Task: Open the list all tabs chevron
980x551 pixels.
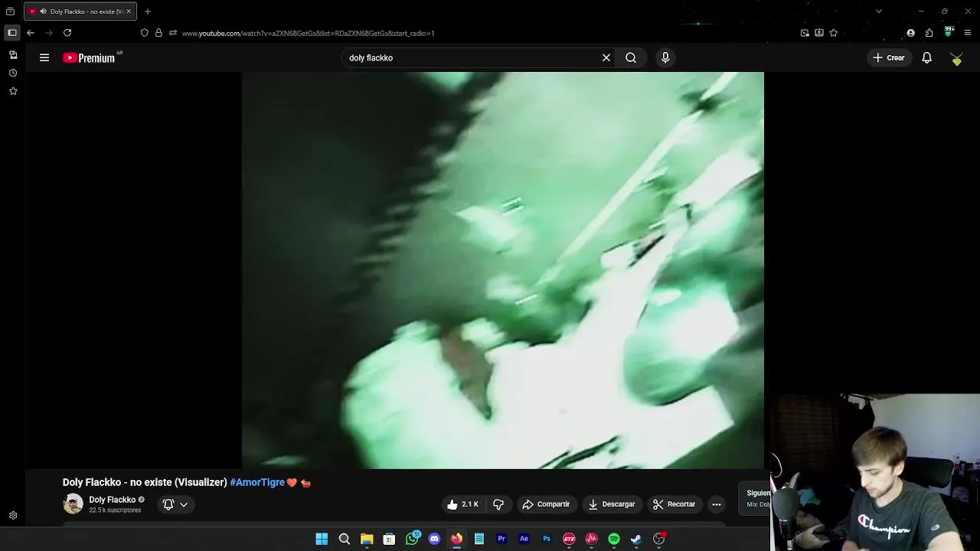Action: pyautogui.click(x=878, y=11)
